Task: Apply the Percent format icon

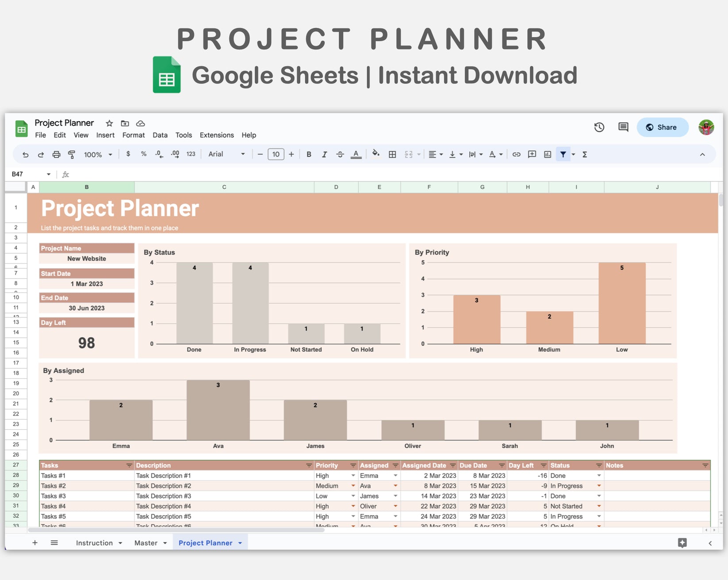Action: (143, 154)
